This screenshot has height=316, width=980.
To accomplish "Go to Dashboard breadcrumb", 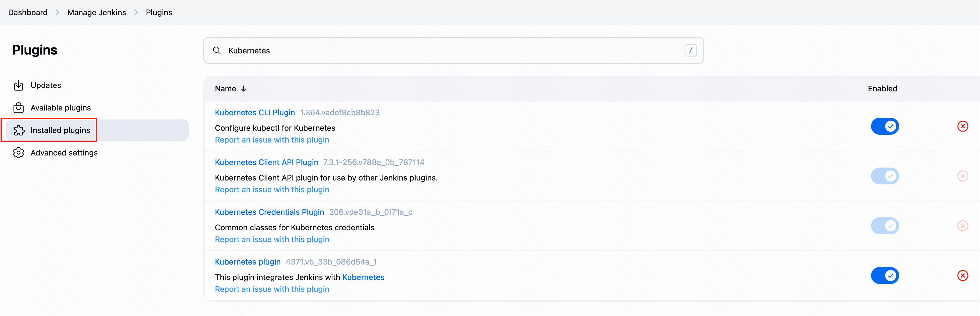I will pos(28,13).
